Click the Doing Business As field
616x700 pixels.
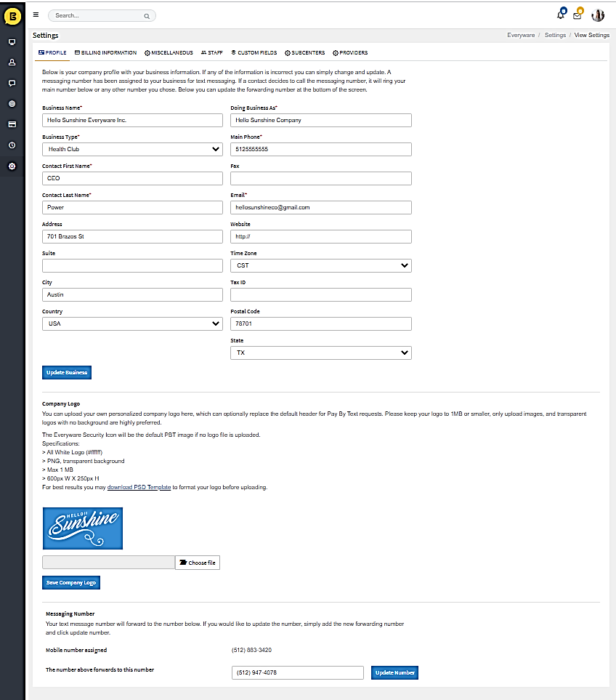321,120
